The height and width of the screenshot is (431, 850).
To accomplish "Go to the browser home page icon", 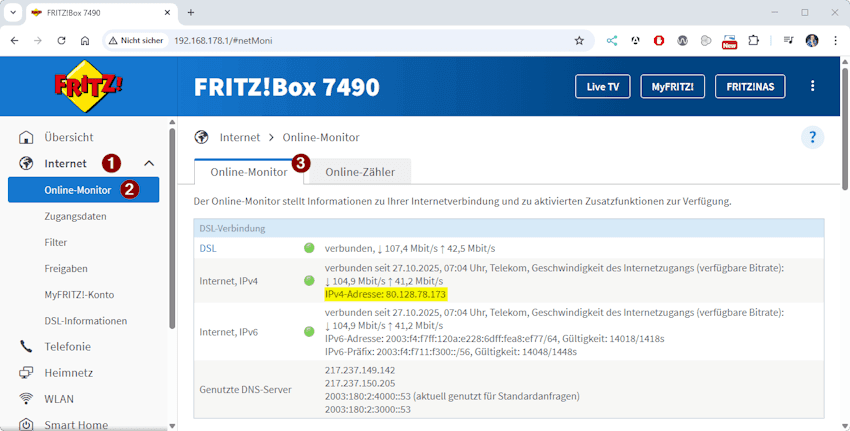I will 85,41.
